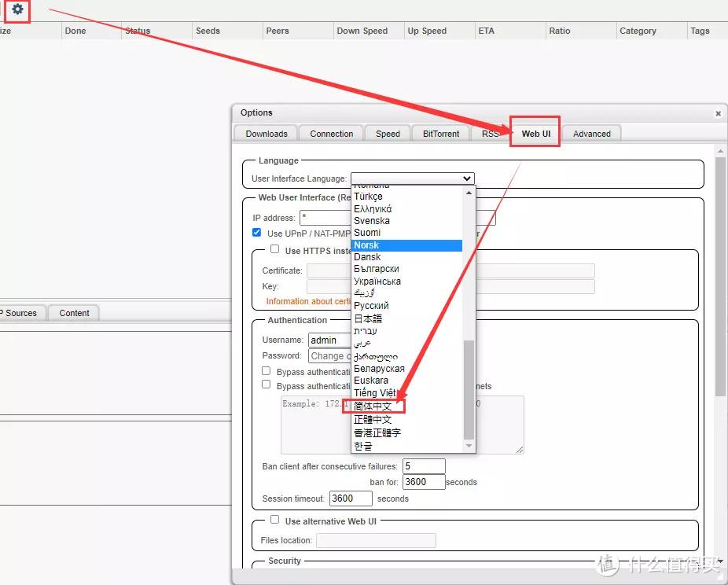Enable Use alternative Web UI checkbox
The height and width of the screenshot is (585, 728).
click(274, 520)
